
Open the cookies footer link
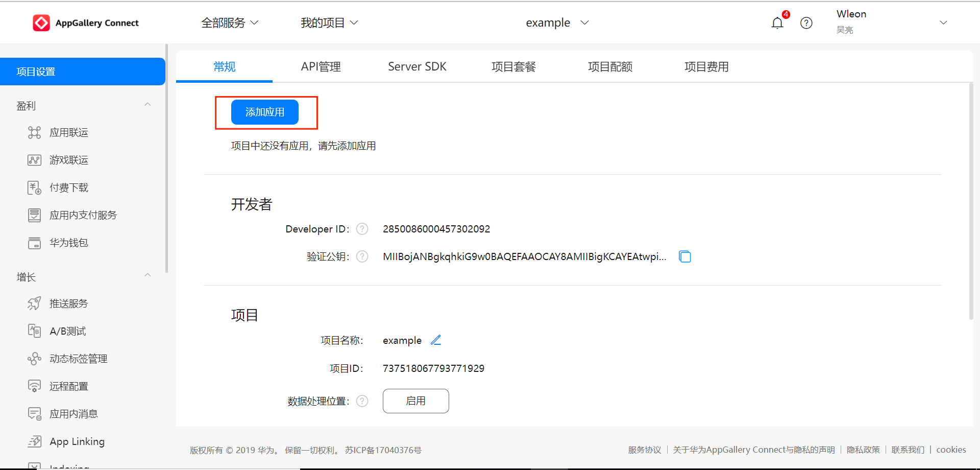point(951,450)
